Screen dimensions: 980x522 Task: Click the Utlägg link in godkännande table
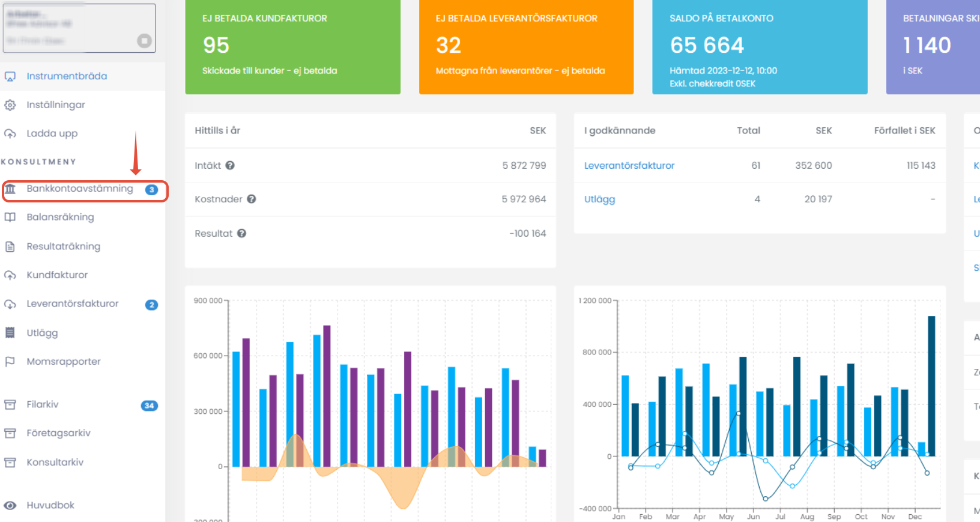coord(599,199)
